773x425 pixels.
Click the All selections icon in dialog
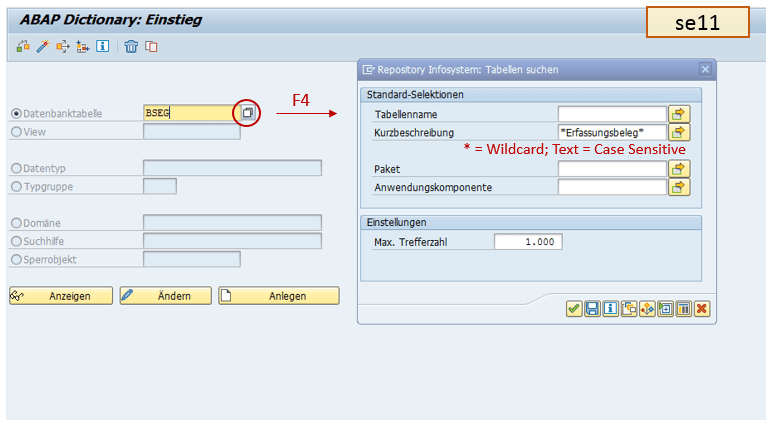tap(647, 309)
